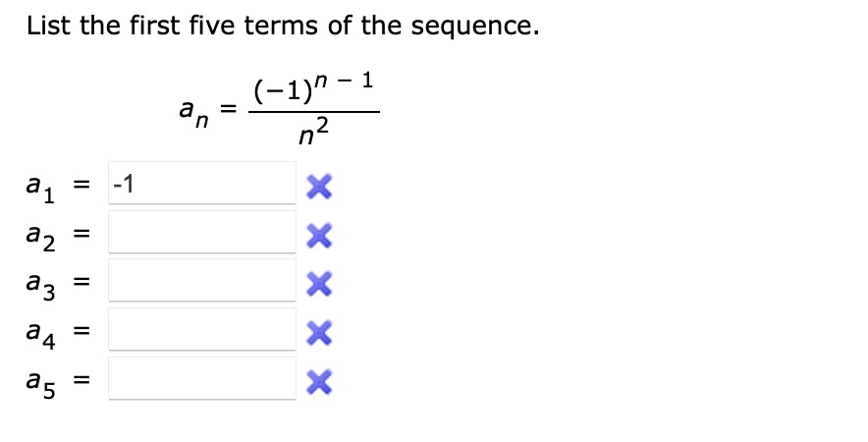
Task: Select the a3 answer input field
Action: (201, 282)
